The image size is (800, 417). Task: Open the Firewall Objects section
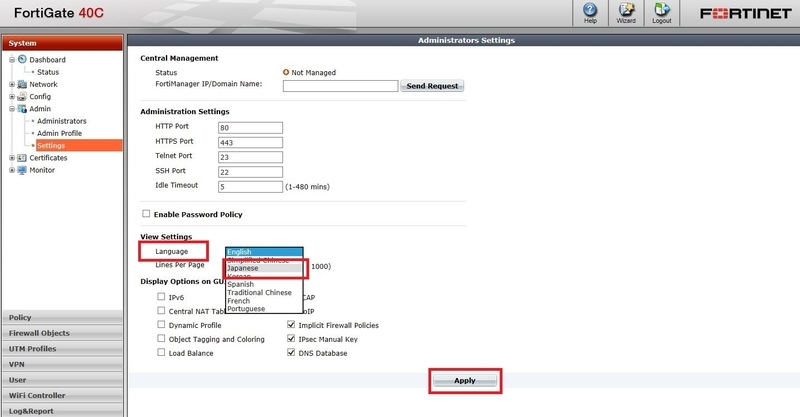click(62, 333)
